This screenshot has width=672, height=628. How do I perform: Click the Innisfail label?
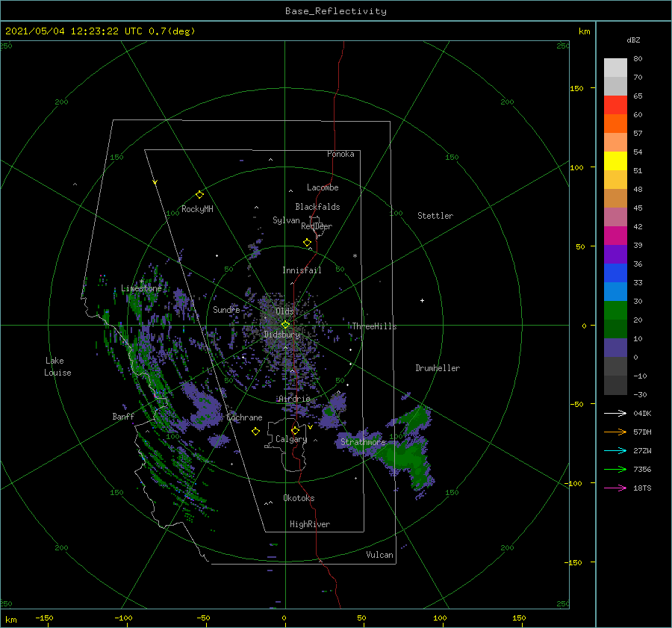click(x=302, y=270)
